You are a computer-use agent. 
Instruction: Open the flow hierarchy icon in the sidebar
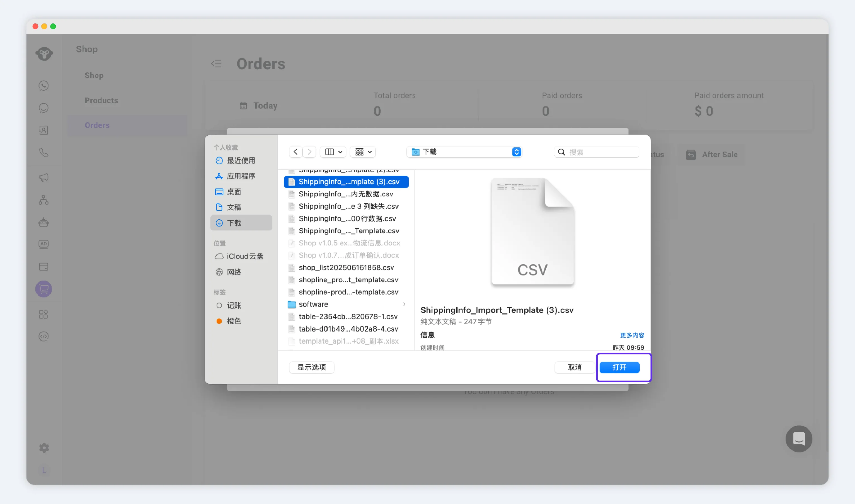[x=43, y=200]
